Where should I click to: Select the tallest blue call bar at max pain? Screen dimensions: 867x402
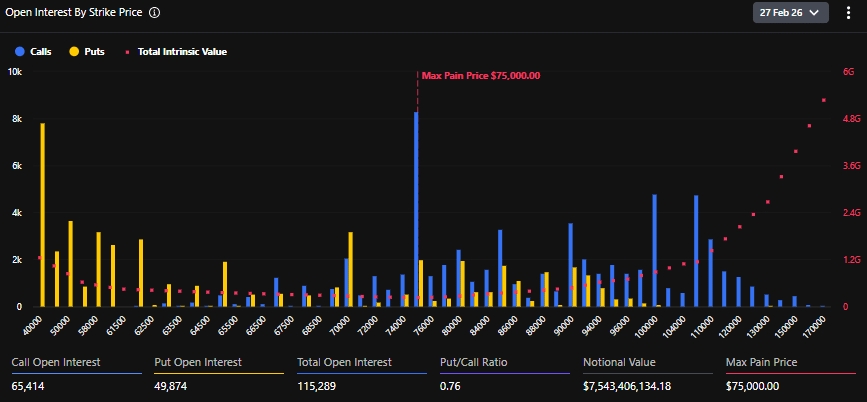[x=416, y=210]
